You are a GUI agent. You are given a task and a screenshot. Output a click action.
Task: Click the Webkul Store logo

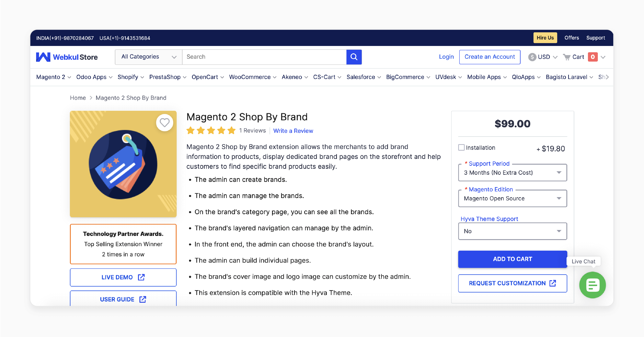[67, 57]
